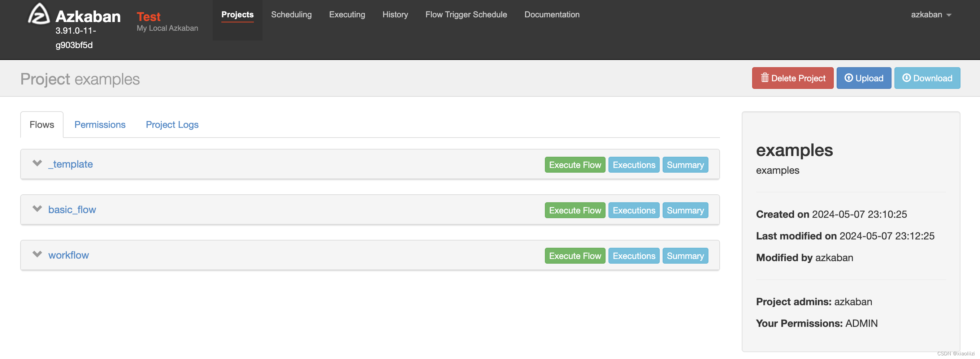Open the basic_flow link
This screenshot has width=980, height=359.
click(72, 210)
